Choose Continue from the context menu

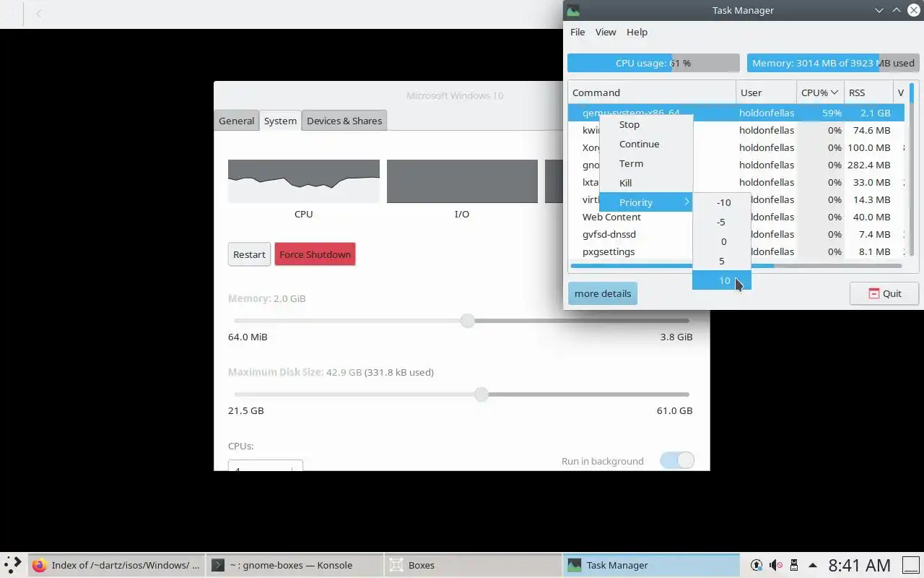646,144
